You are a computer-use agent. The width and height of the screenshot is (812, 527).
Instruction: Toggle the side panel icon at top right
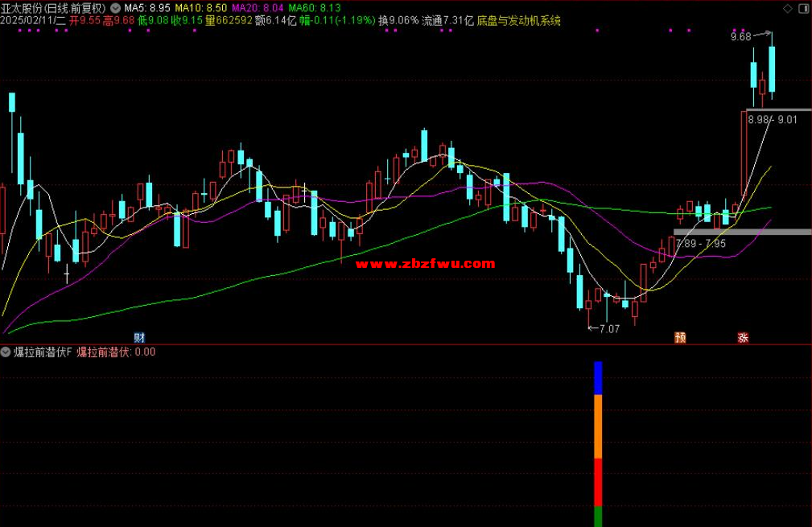click(x=806, y=8)
